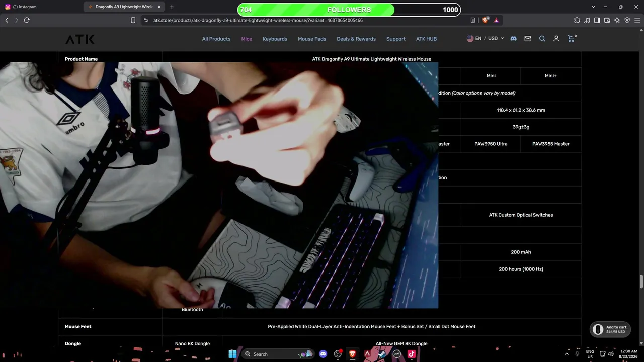The height and width of the screenshot is (362, 644).
Task: Reload the page with the refresh icon
Action: coord(27,20)
